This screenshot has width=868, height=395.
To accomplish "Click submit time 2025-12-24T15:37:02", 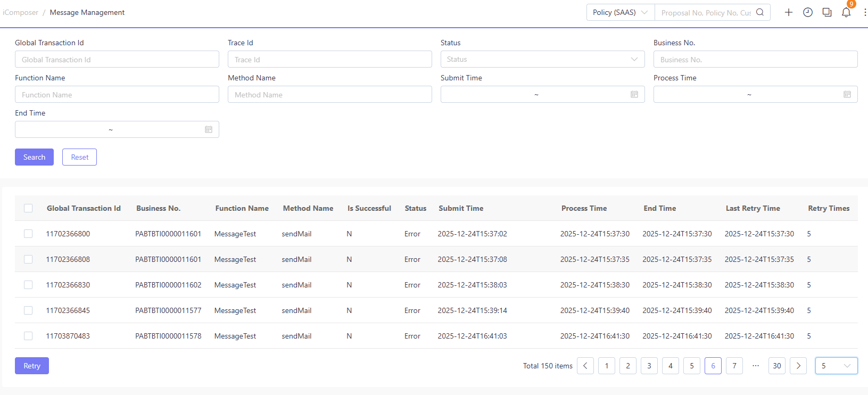I will pyautogui.click(x=472, y=234).
